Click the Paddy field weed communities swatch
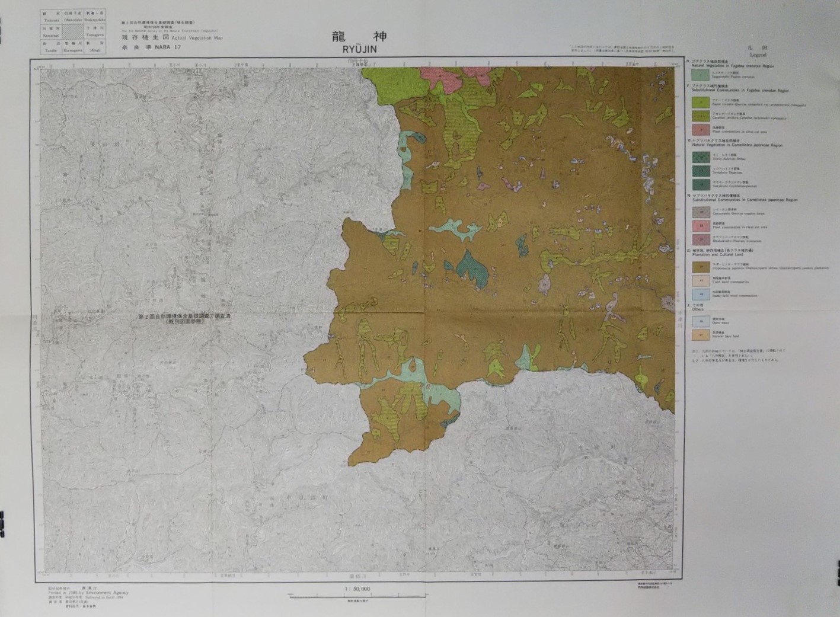 700,293
